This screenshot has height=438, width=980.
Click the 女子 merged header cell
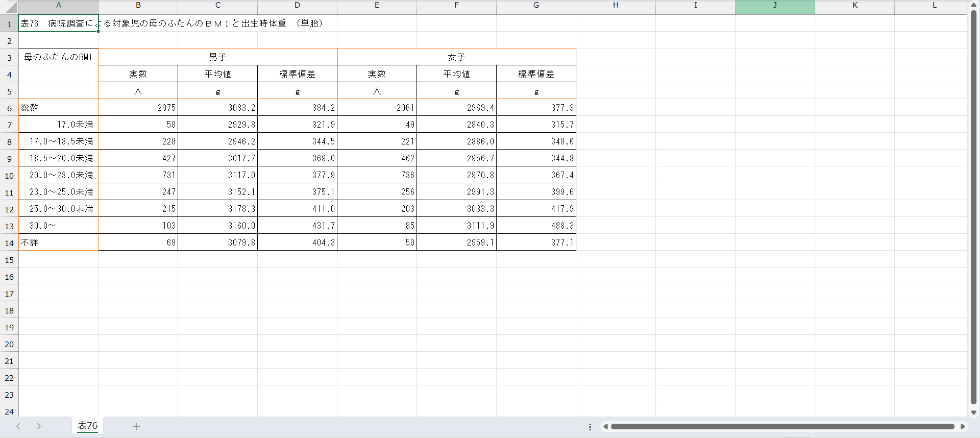tap(456, 57)
